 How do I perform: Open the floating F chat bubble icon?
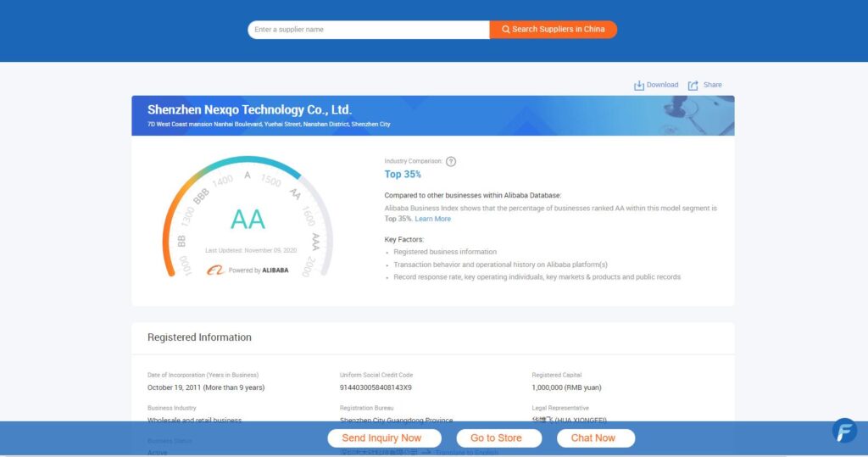[845, 431]
